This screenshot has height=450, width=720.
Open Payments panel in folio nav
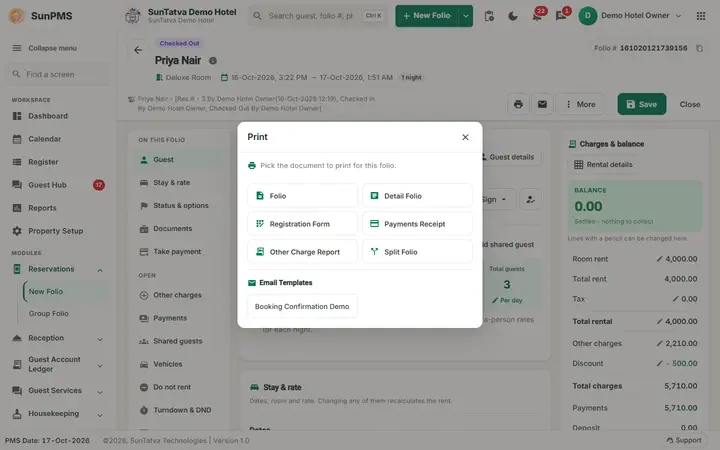[x=179, y=318]
